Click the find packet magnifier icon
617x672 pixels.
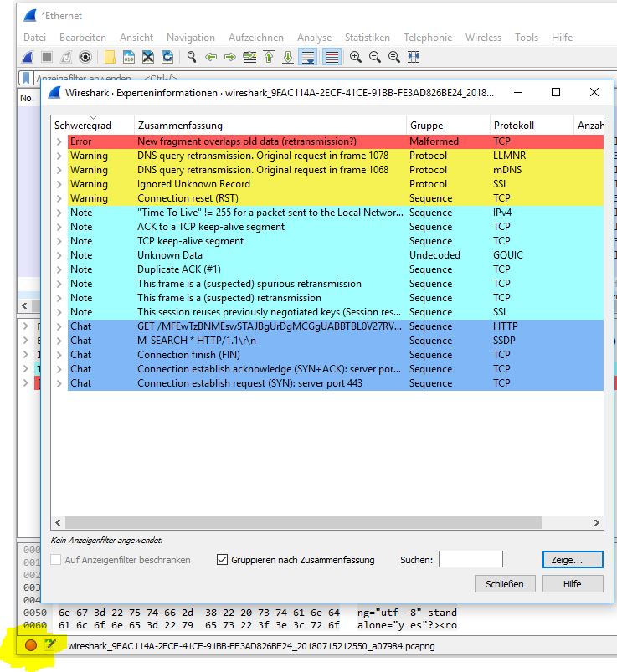(x=191, y=57)
